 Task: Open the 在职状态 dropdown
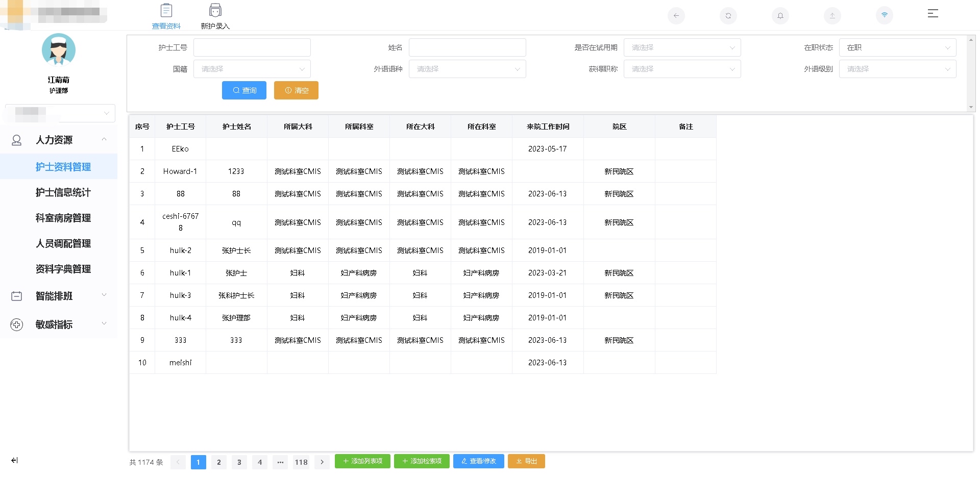(x=897, y=47)
